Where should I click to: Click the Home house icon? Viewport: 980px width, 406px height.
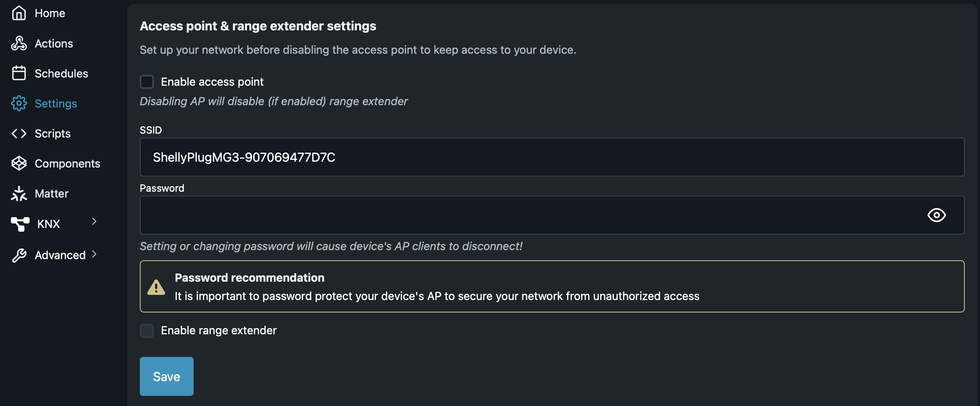[x=19, y=13]
